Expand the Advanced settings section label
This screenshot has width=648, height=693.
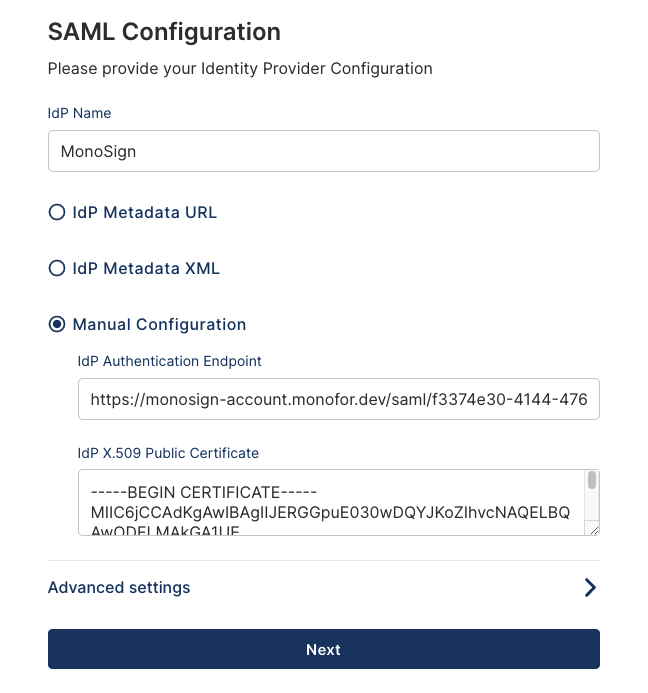[x=119, y=588]
